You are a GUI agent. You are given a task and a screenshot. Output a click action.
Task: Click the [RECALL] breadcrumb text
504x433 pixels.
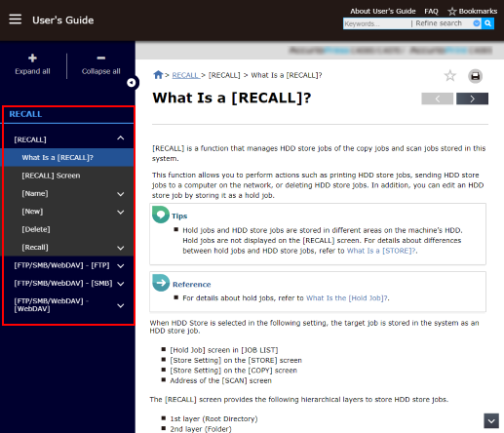click(224, 75)
